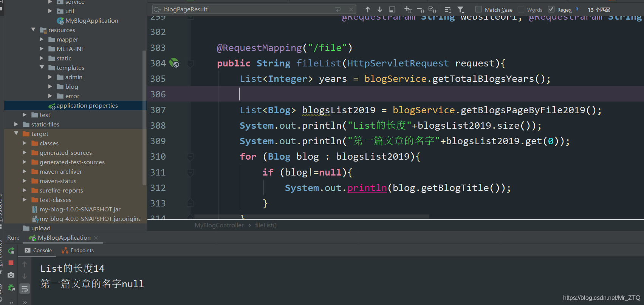Open search history magnifier icon
This screenshot has width=644, height=305.
157,9
